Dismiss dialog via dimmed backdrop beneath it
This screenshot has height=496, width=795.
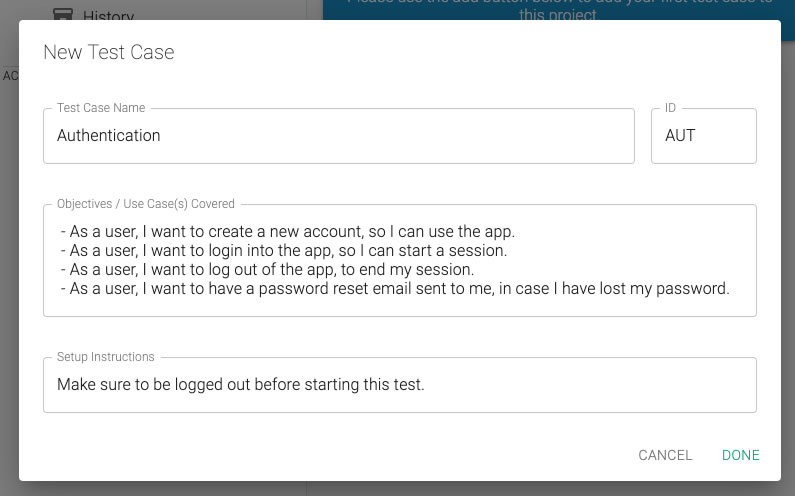(x=398, y=488)
